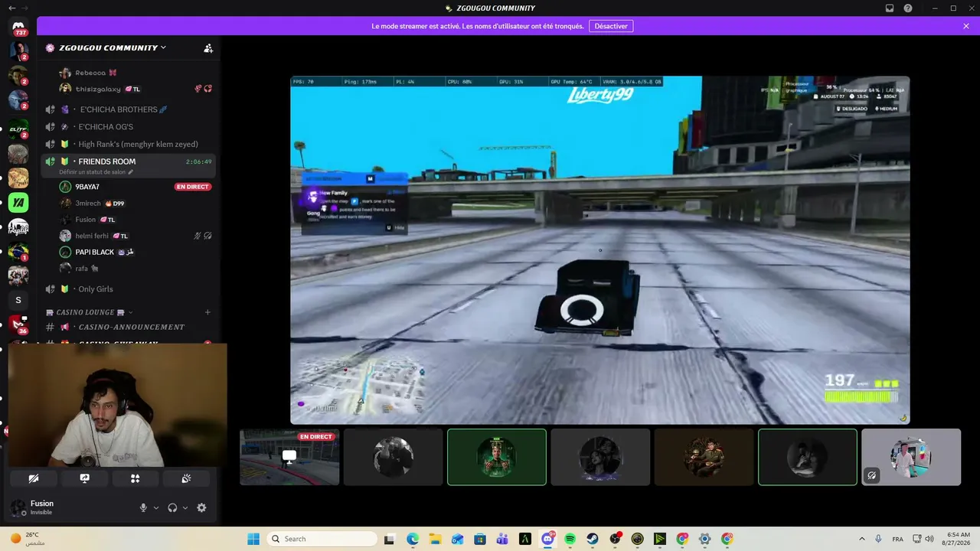Collapse the CASINO LOUNGE category
Viewport: 980px width, 551px height.
coord(90,312)
